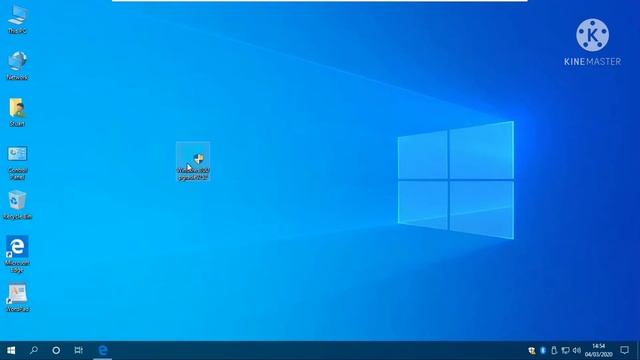
Task: Select the Windows10Upgrade installer icon
Action: 193,162
